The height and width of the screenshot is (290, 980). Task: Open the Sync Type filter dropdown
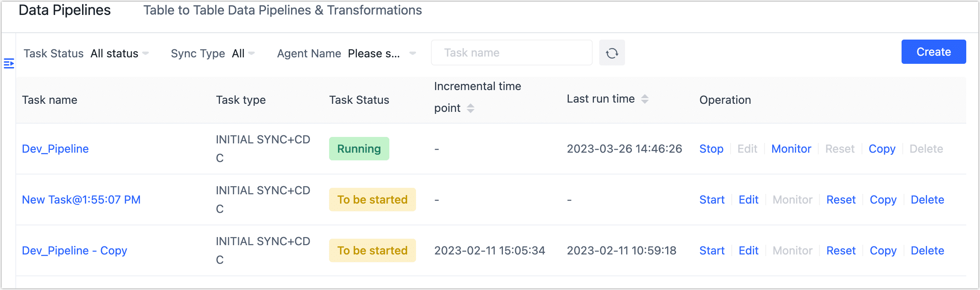coord(243,53)
